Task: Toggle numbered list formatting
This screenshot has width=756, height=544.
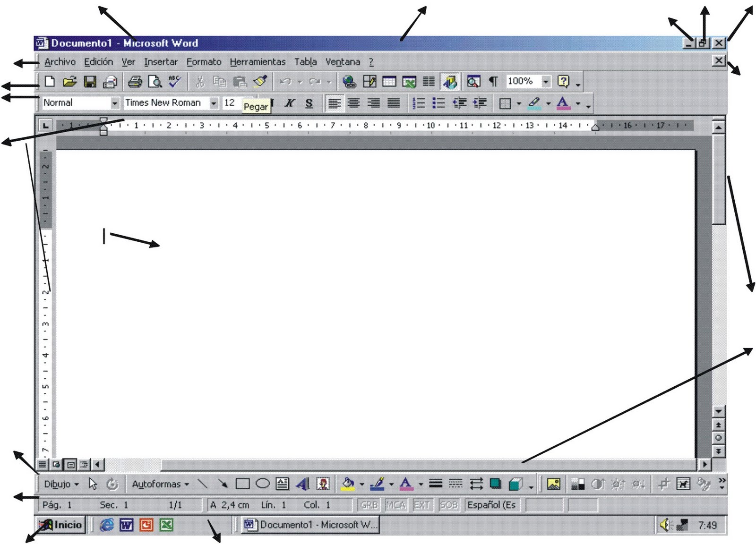Action: tap(419, 103)
